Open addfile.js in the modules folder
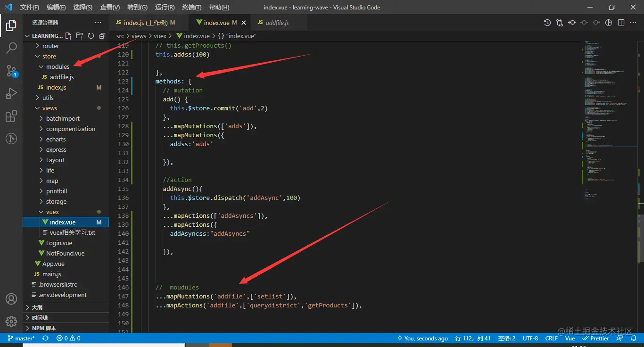 coord(66,77)
